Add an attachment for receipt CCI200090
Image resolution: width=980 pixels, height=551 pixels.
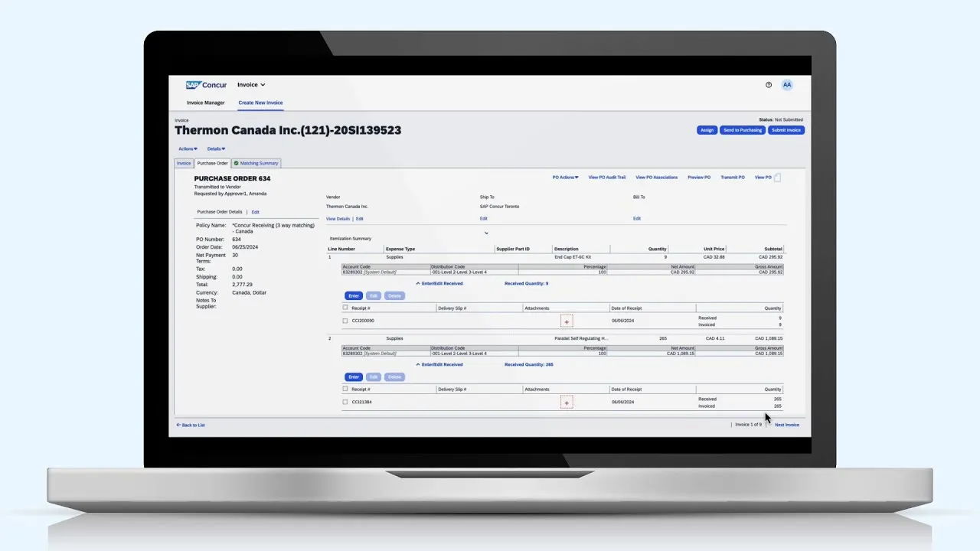566,321
